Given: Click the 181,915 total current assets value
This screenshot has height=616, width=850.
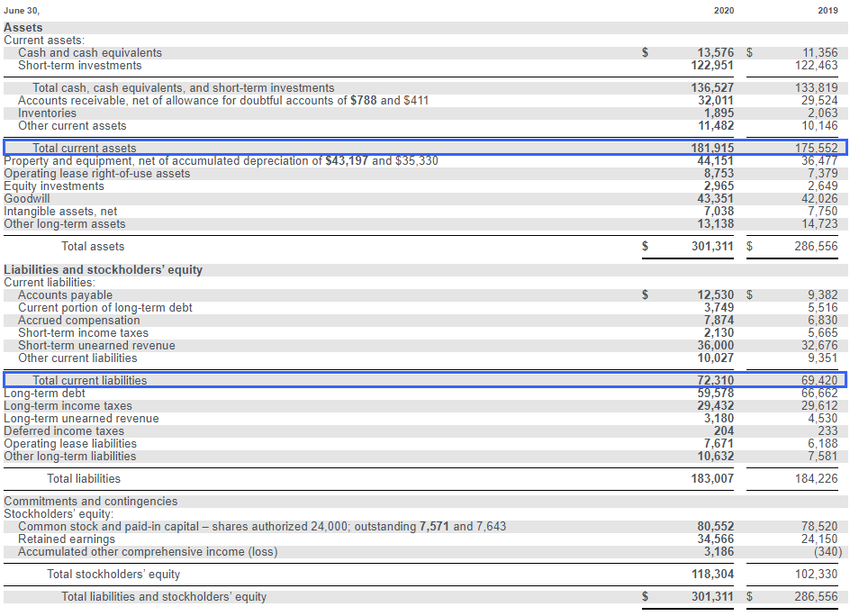Looking at the screenshot, I should (x=711, y=148).
